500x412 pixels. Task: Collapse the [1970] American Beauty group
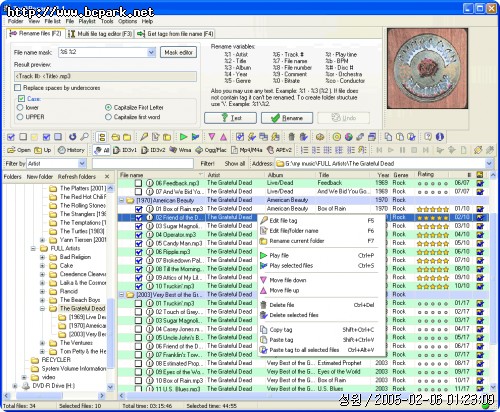click(x=122, y=200)
